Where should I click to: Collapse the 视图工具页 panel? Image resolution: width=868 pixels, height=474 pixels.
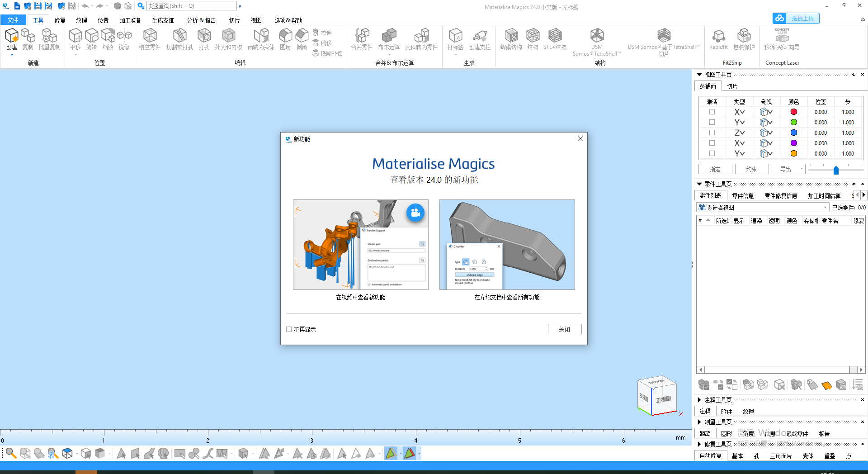pyautogui.click(x=699, y=75)
